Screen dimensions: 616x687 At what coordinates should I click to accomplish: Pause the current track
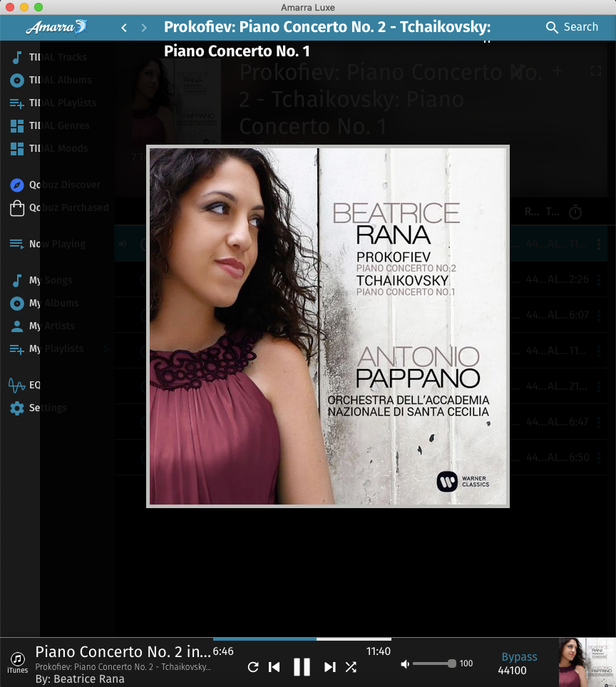(302, 667)
